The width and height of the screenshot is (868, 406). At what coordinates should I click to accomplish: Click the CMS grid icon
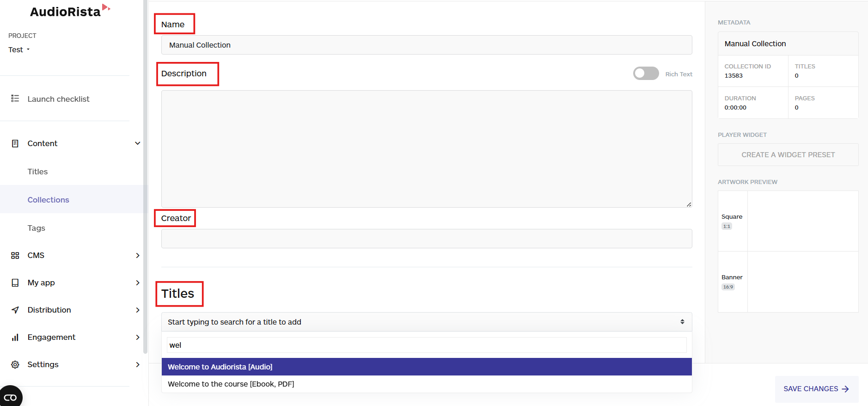click(x=15, y=255)
